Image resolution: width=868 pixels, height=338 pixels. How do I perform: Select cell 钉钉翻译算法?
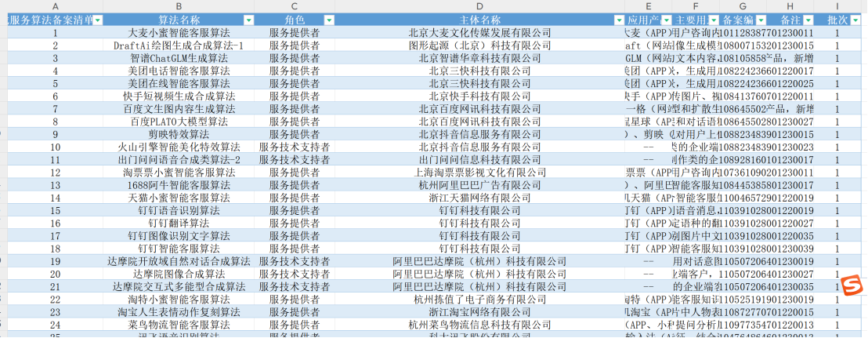(x=179, y=224)
